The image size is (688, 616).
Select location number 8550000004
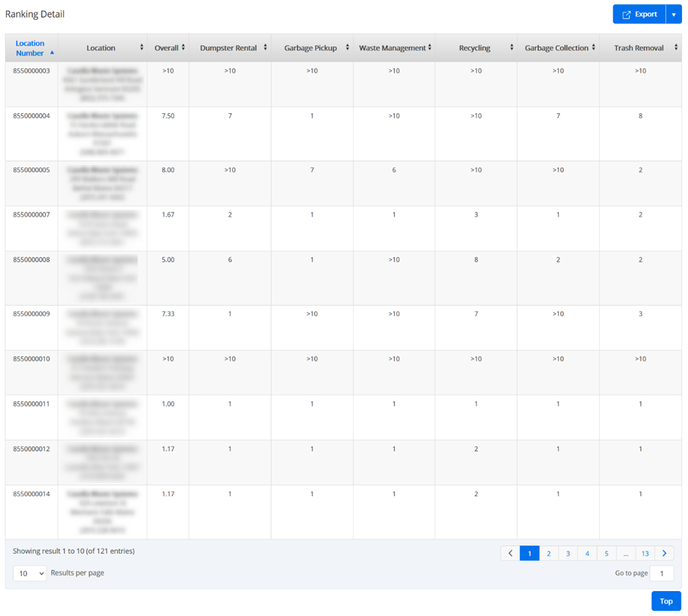31,116
